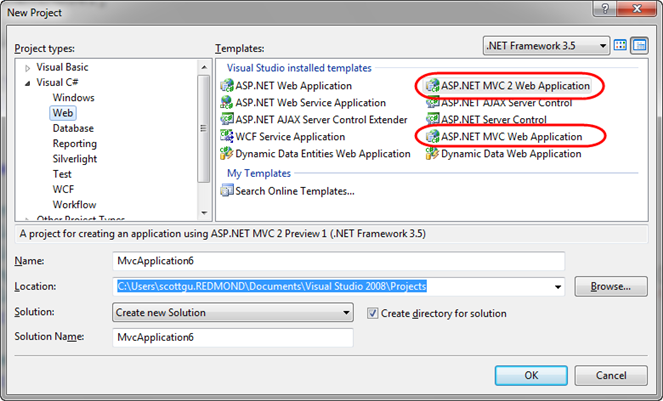
Task: Click project types scrollbar down arrow
Action: click(x=204, y=213)
